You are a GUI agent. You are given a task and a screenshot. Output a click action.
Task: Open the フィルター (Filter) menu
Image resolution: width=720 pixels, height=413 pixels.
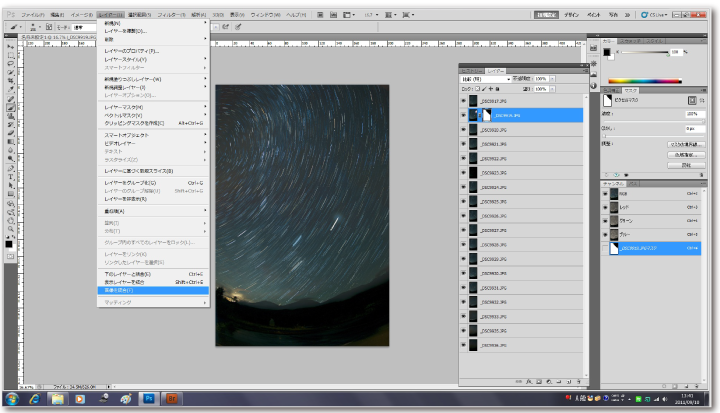[171, 16]
